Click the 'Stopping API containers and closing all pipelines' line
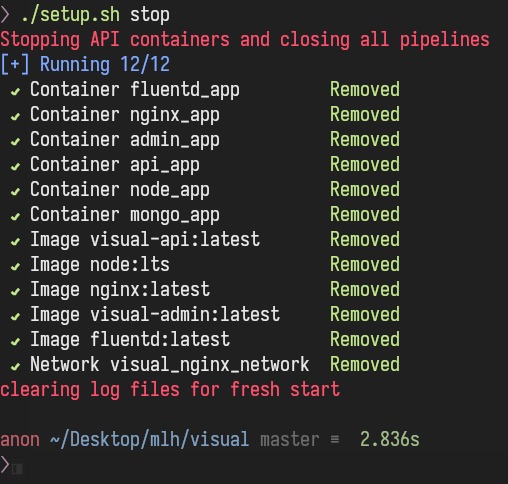 (x=245, y=40)
